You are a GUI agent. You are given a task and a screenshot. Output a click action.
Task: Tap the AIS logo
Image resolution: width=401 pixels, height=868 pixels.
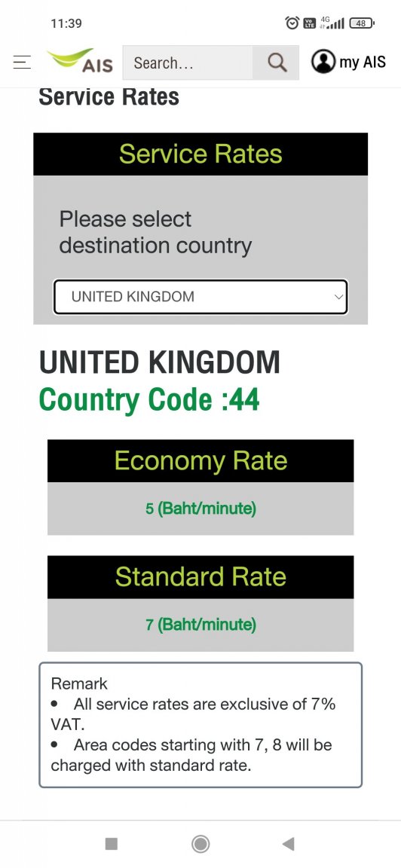80,61
